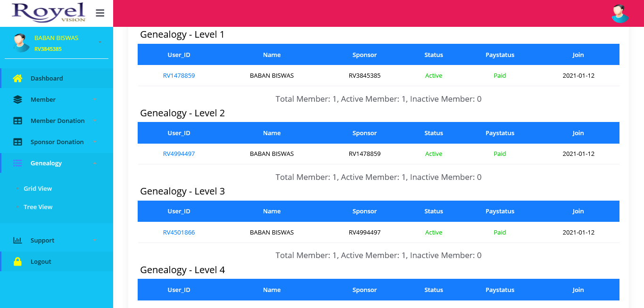Click the Genealogy - Level 4 heading
The width and height of the screenshot is (644, 308).
tap(182, 270)
